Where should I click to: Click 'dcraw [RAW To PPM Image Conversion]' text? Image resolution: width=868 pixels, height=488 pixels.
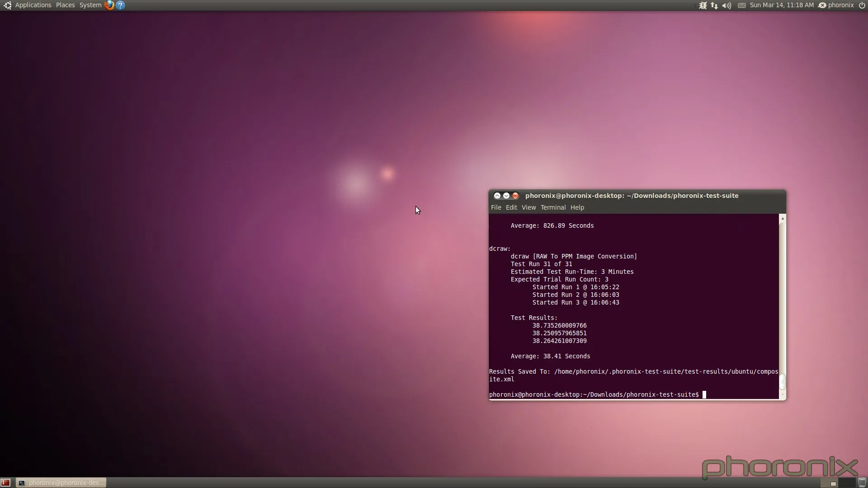[x=574, y=256]
